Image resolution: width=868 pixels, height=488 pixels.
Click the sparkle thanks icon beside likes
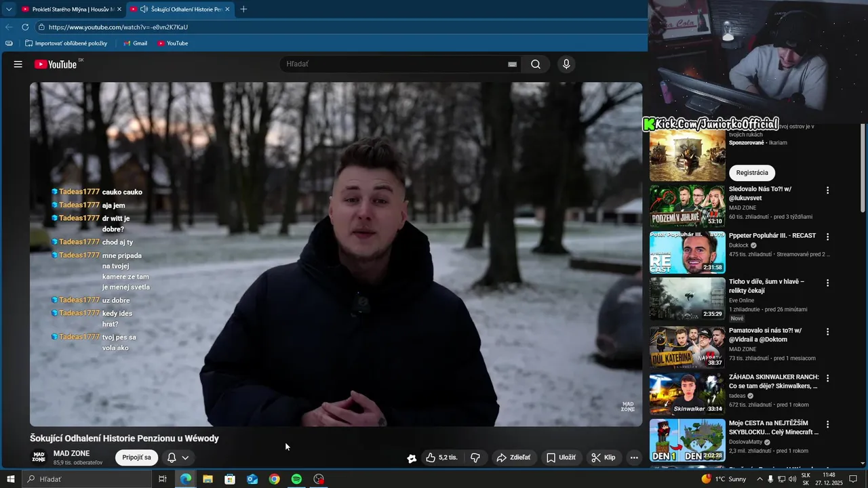point(412,458)
